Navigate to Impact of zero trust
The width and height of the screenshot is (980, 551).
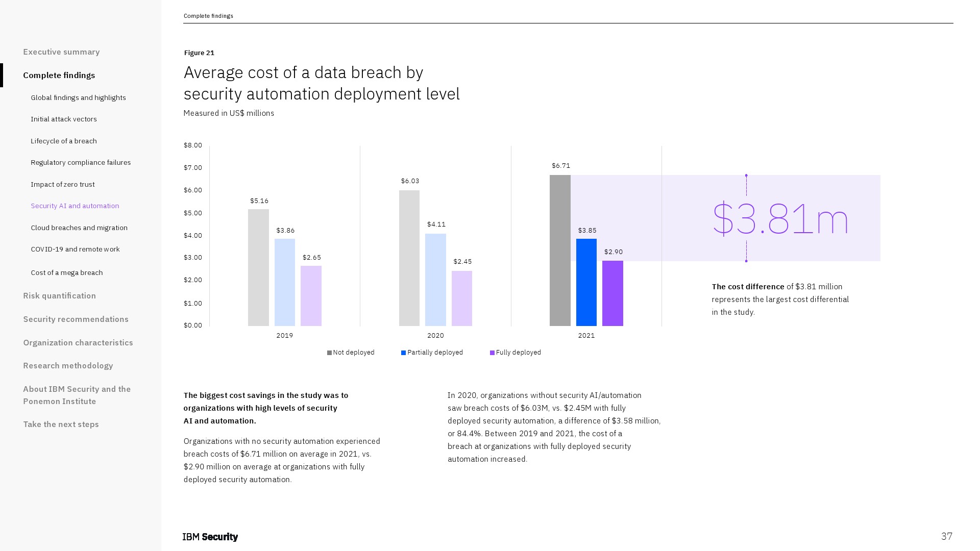[62, 184]
